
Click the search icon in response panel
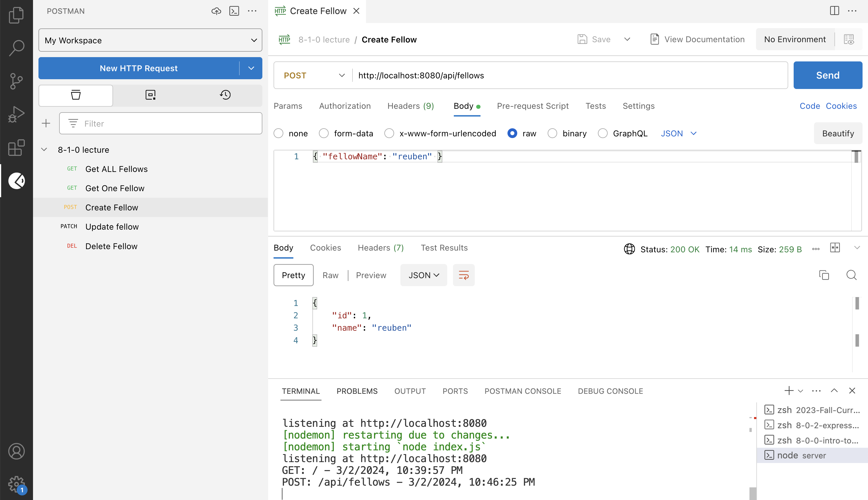coord(851,275)
